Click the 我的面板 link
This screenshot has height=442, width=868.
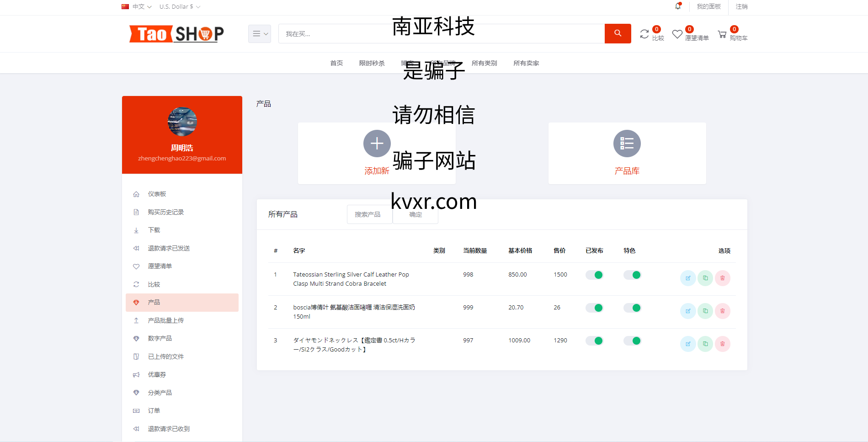[708, 6]
